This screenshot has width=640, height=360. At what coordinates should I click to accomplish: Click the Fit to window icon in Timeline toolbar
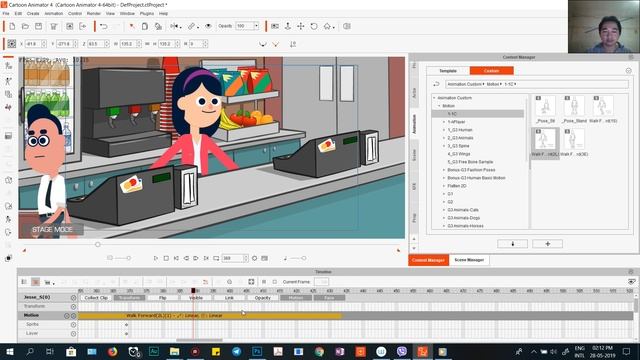(251, 282)
